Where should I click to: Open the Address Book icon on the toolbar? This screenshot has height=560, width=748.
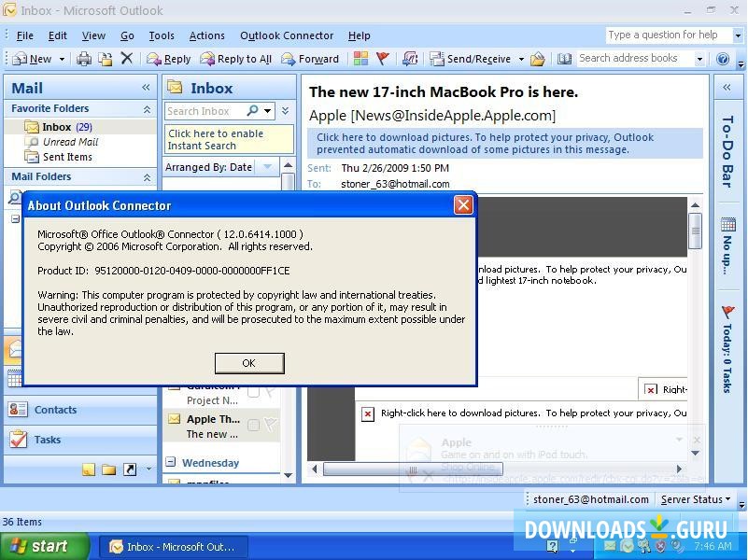tap(564, 58)
